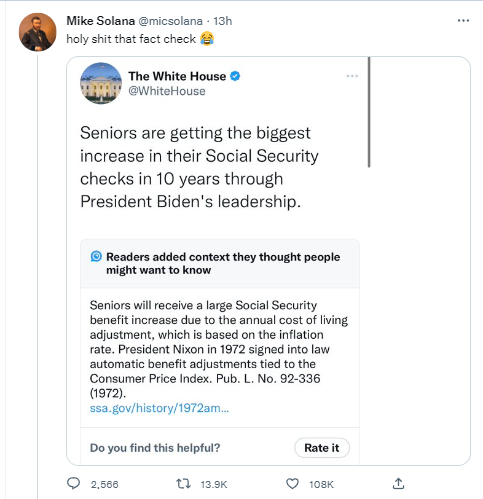Open The White House profile picture

(x=101, y=83)
